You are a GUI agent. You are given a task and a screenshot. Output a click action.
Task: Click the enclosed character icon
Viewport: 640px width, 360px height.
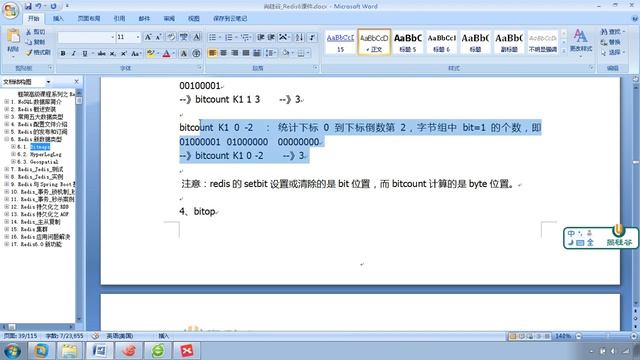pyautogui.click(x=196, y=53)
